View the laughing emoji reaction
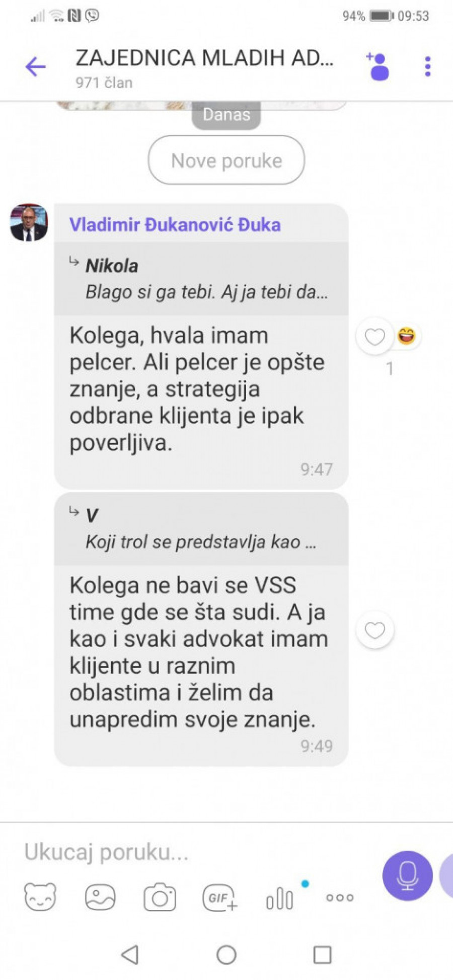This screenshot has height=980, width=453. pyautogui.click(x=407, y=336)
